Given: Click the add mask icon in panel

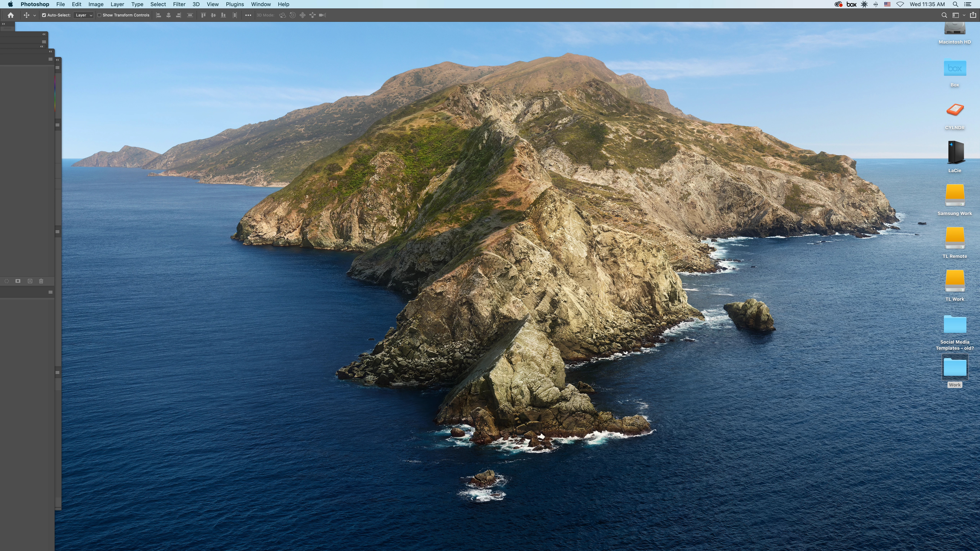Looking at the screenshot, I should pos(18,281).
